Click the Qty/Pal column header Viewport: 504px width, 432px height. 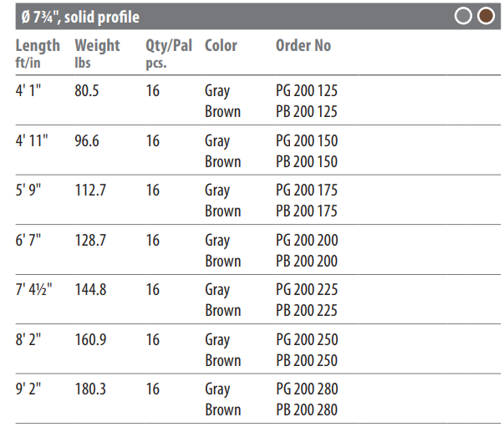[169, 53]
